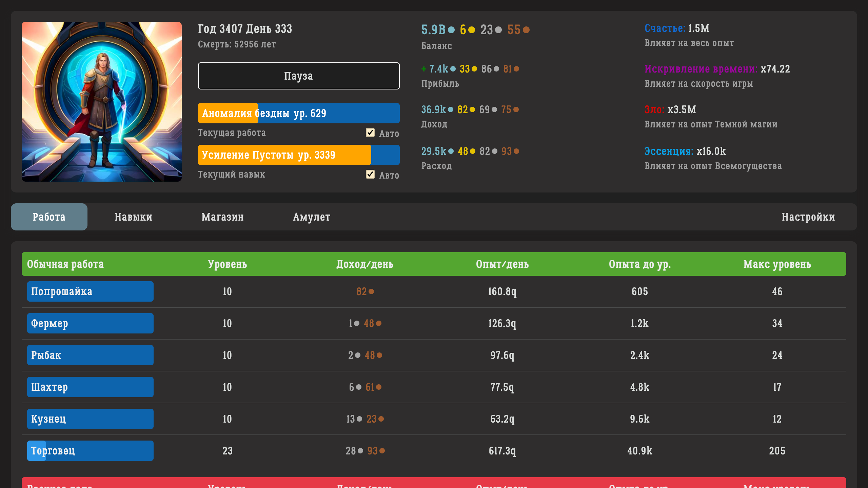Open the Настройки tab

808,217
